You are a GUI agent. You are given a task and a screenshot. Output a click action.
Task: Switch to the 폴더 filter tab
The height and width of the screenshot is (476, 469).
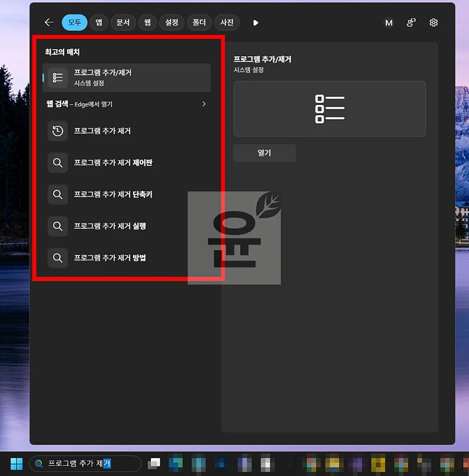pos(199,23)
